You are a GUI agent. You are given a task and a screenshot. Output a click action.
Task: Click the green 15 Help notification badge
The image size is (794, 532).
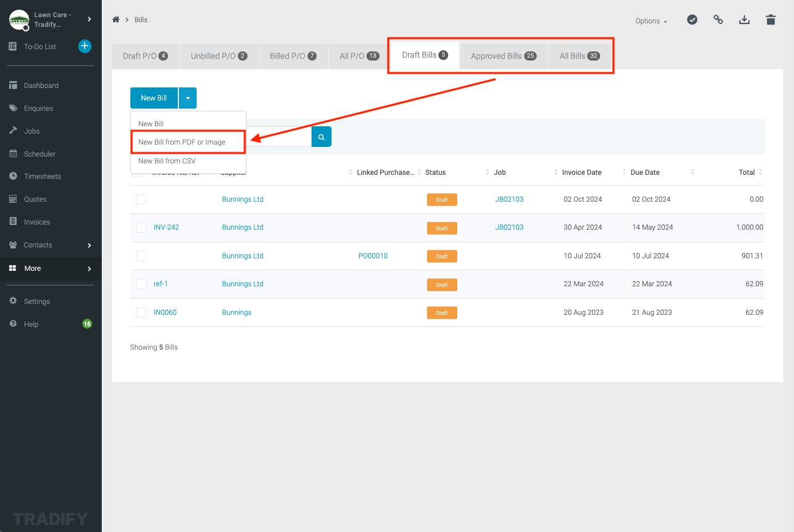(87, 324)
